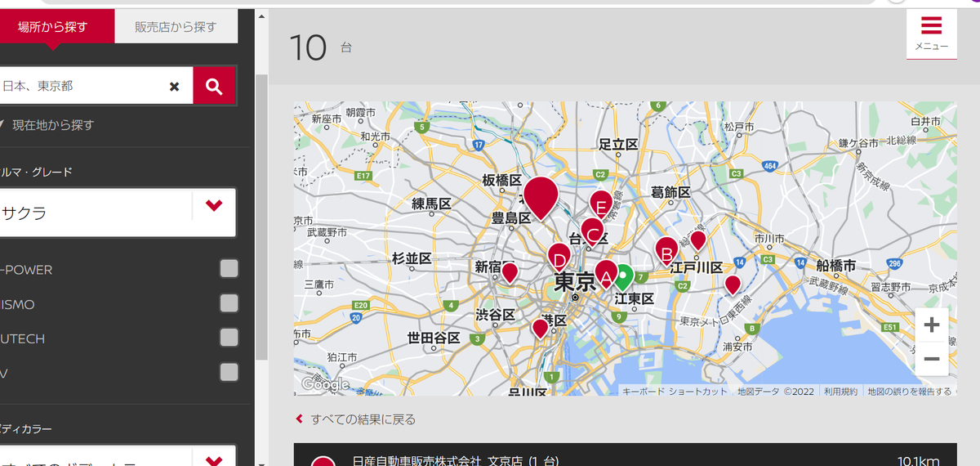The width and height of the screenshot is (980, 466).
Task: Toggle the AUTECH checkbox
Action: point(229,338)
